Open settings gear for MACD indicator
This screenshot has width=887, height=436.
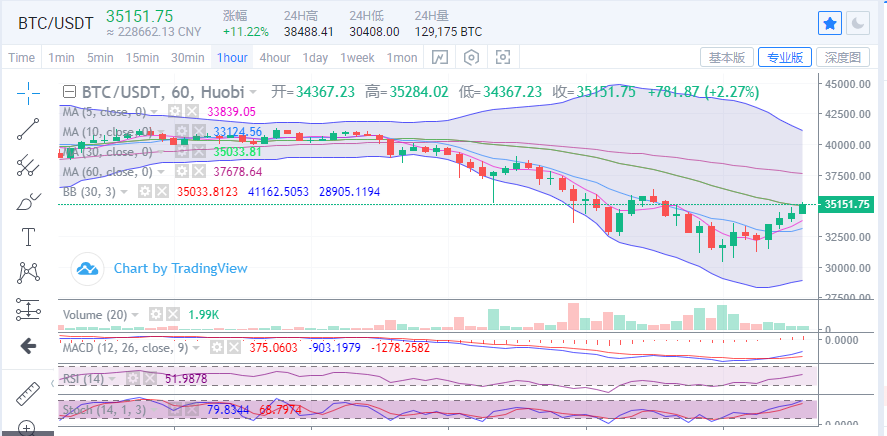coord(217,348)
